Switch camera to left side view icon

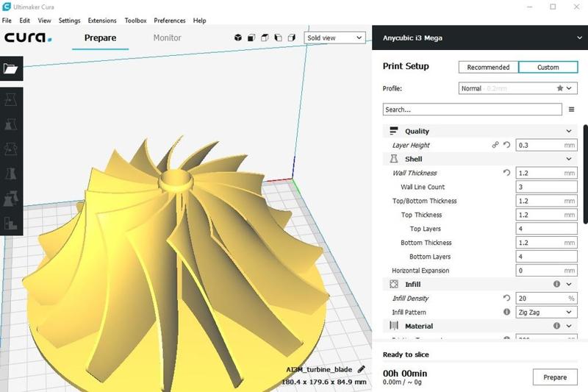(x=279, y=38)
